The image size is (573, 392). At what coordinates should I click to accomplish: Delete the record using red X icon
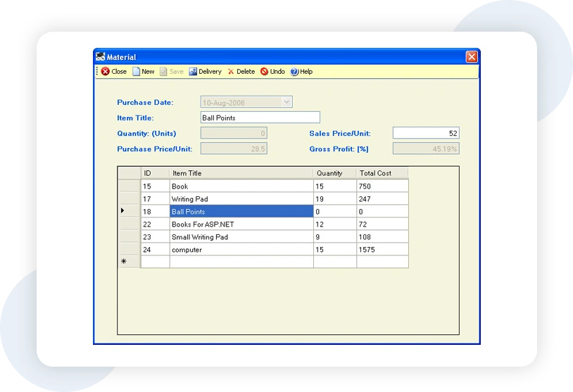click(x=231, y=72)
